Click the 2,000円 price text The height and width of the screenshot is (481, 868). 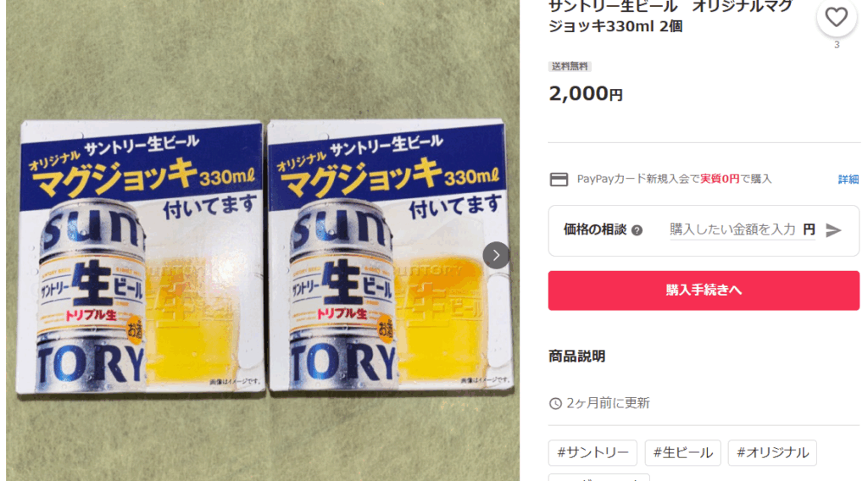coord(586,93)
